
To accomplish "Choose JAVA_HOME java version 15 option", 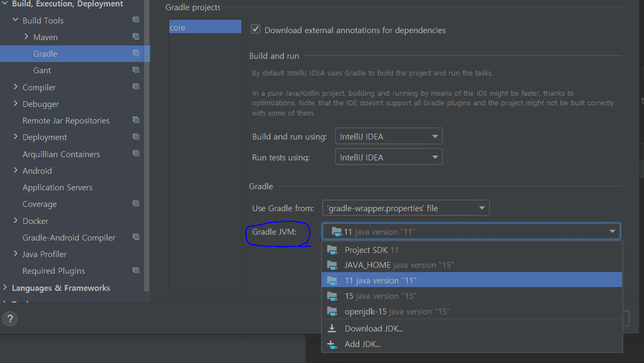I will tap(399, 265).
